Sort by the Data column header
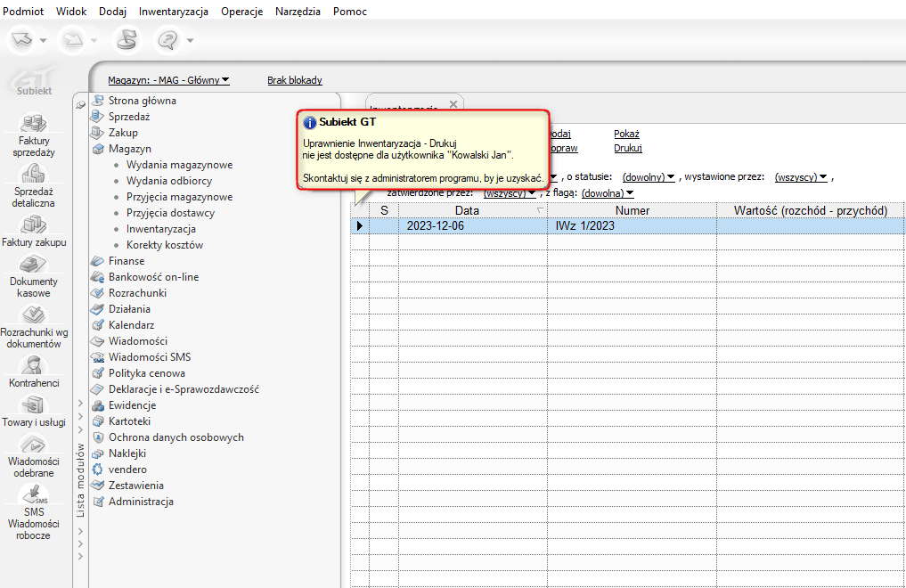The image size is (906, 588). pyautogui.click(x=473, y=211)
